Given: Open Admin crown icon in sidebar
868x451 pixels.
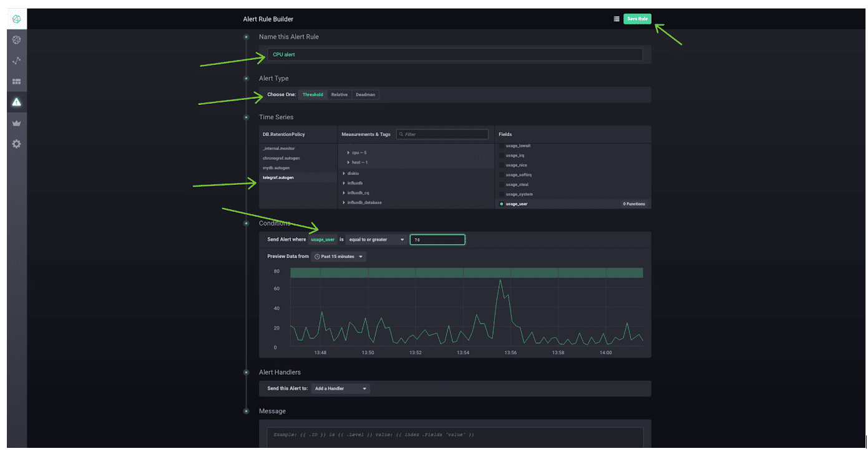Looking at the screenshot, I should pyautogui.click(x=17, y=123).
